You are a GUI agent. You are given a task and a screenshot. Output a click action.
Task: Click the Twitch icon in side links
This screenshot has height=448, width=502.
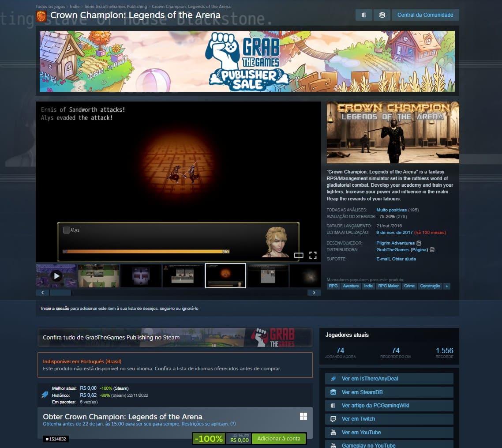tap(333, 419)
